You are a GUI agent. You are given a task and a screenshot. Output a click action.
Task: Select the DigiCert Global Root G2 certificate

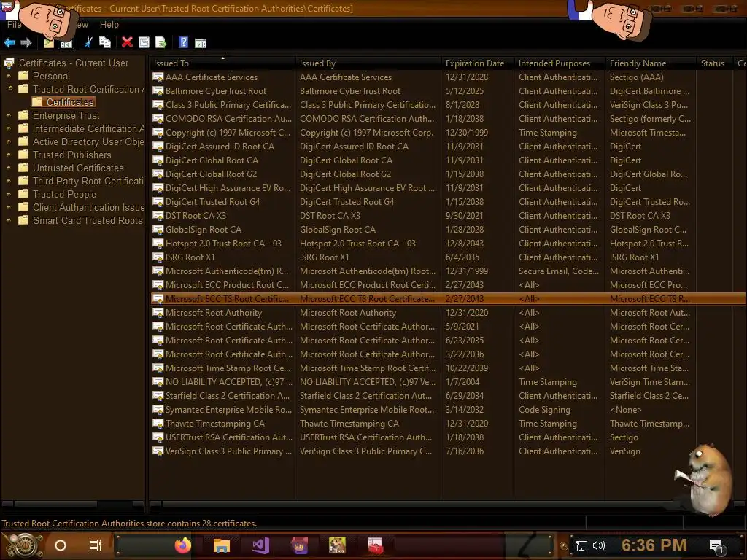click(x=448, y=174)
